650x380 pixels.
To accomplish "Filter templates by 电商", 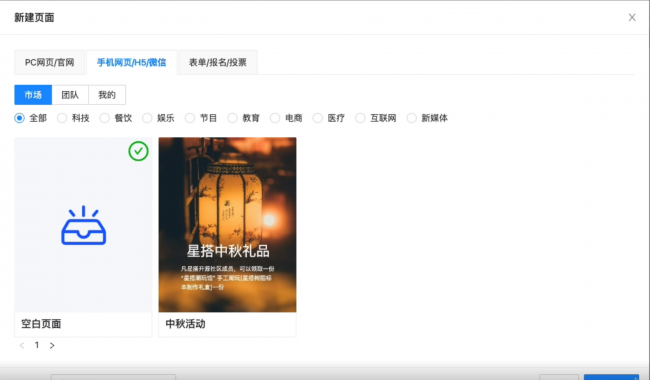I will coord(275,118).
